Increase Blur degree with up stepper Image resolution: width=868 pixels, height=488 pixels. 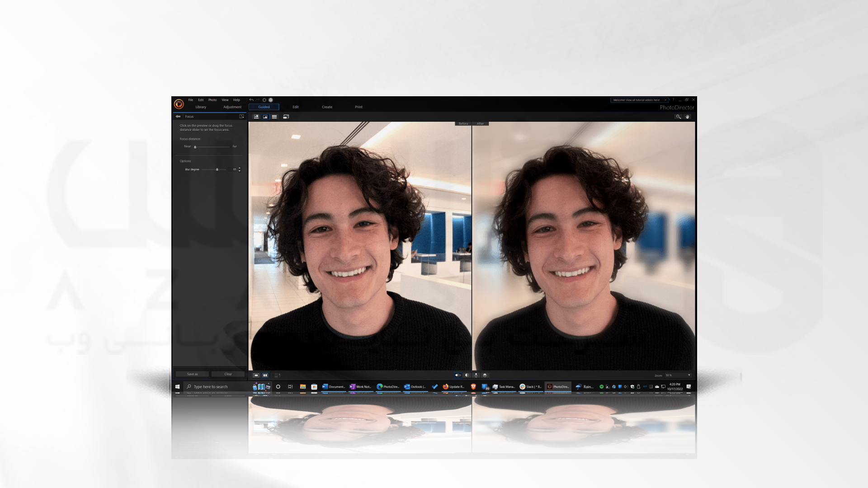click(x=240, y=168)
